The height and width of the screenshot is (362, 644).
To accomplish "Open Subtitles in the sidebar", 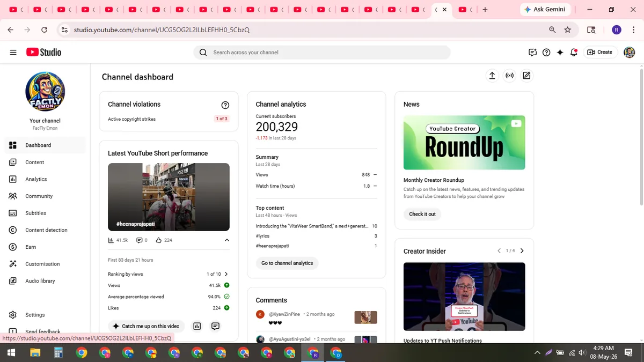I will (x=45, y=213).
